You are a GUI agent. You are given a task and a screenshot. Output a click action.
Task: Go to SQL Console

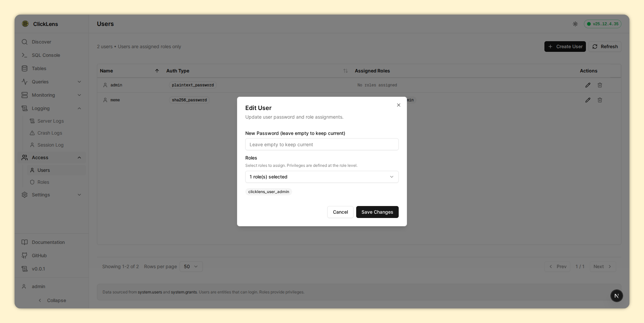[46, 55]
